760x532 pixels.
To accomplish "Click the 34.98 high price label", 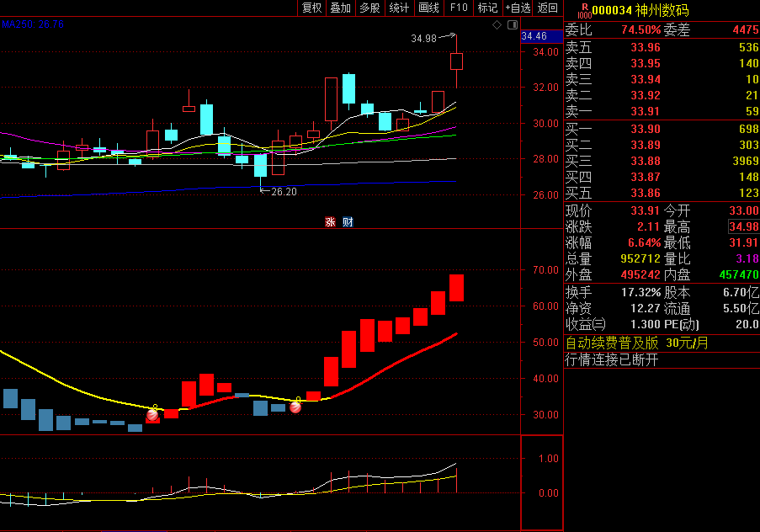I will click(x=423, y=39).
